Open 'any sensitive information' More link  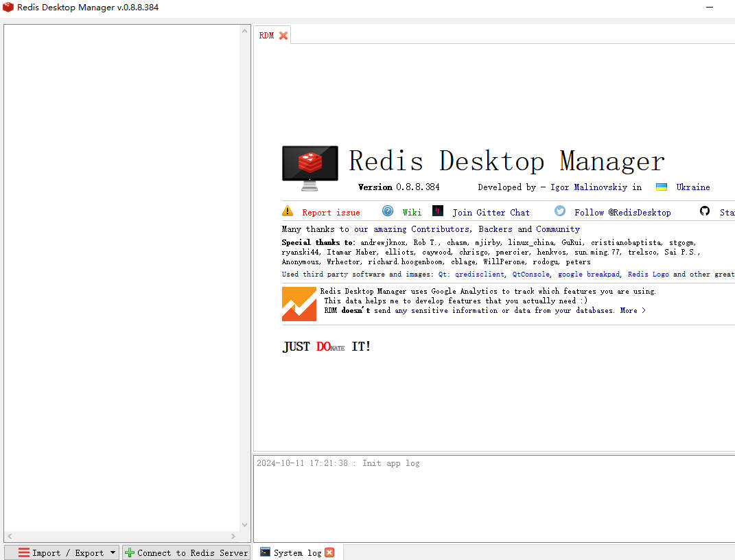tap(520, 311)
